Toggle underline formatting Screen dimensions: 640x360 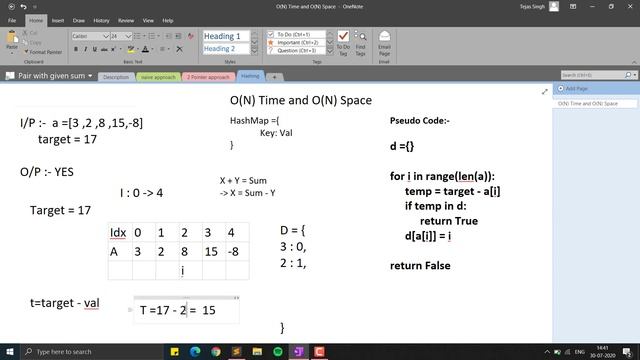(x=95, y=49)
